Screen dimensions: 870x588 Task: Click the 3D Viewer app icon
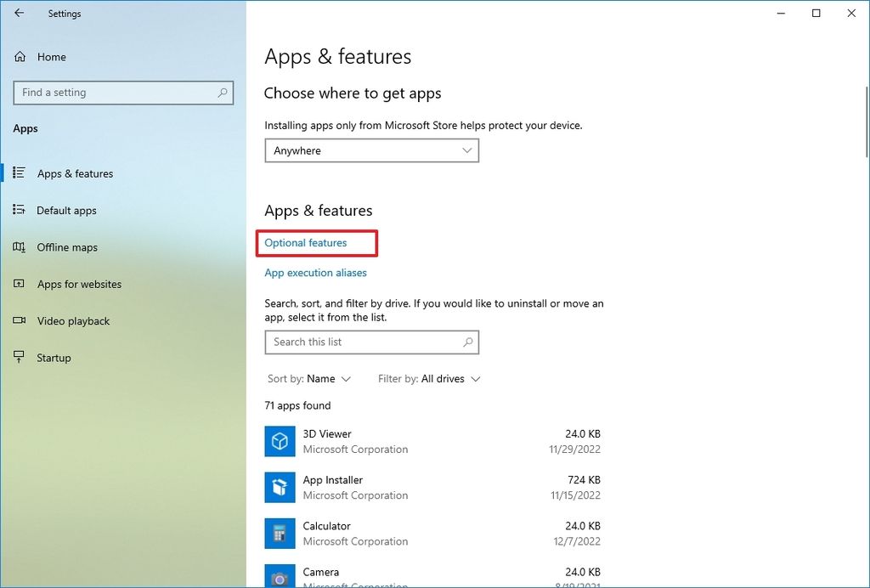coord(280,441)
